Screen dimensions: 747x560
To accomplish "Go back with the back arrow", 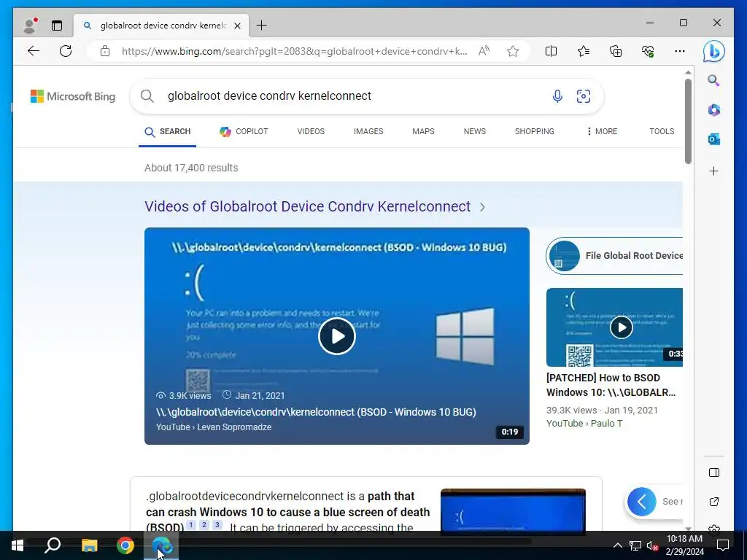I will point(34,51).
